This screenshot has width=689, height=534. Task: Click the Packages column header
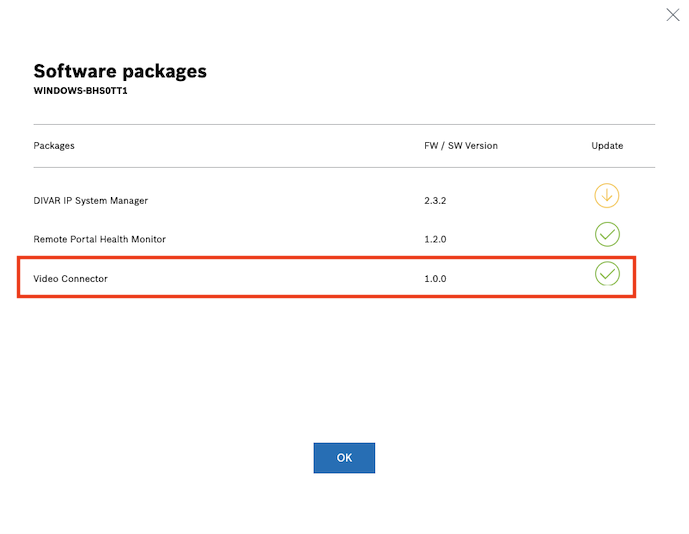(x=54, y=146)
